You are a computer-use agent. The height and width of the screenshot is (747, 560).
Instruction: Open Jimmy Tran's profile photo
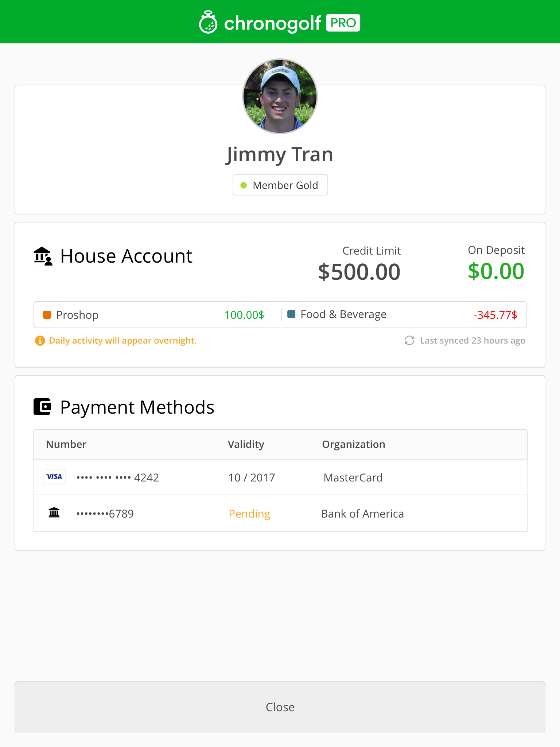[280, 96]
